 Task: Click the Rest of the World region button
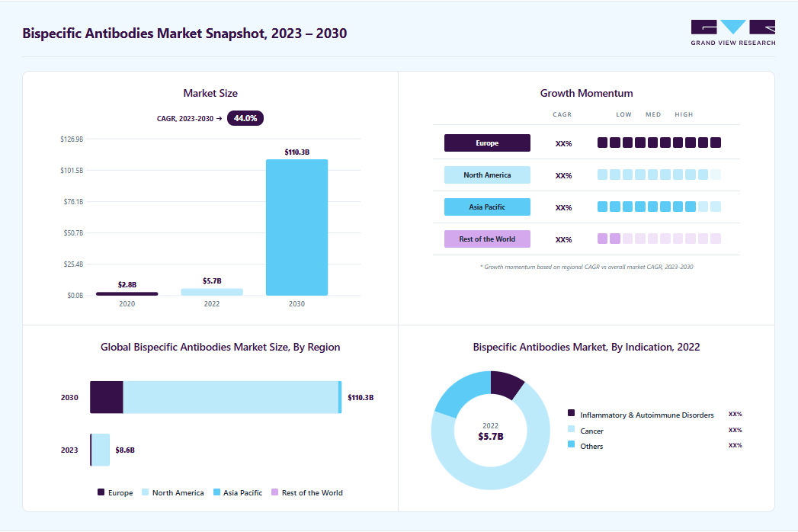tap(487, 239)
